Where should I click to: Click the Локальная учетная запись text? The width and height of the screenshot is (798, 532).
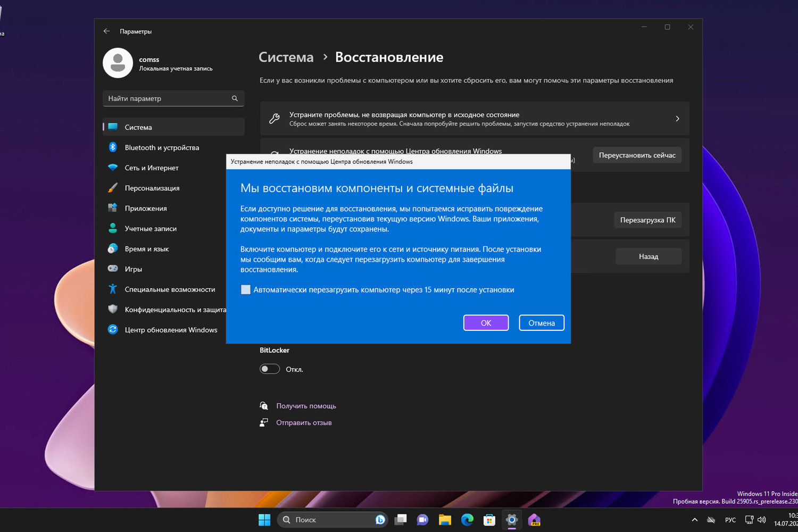[x=176, y=69]
